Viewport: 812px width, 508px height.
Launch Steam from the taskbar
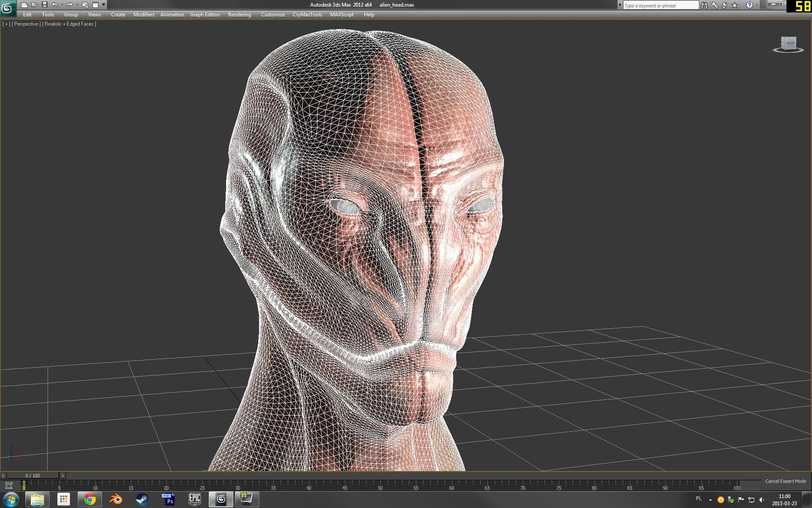click(x=142, y=500)
